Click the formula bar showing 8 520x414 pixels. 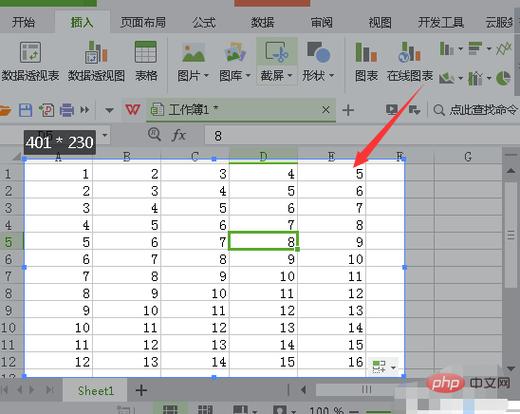click(x=362, y=135)
